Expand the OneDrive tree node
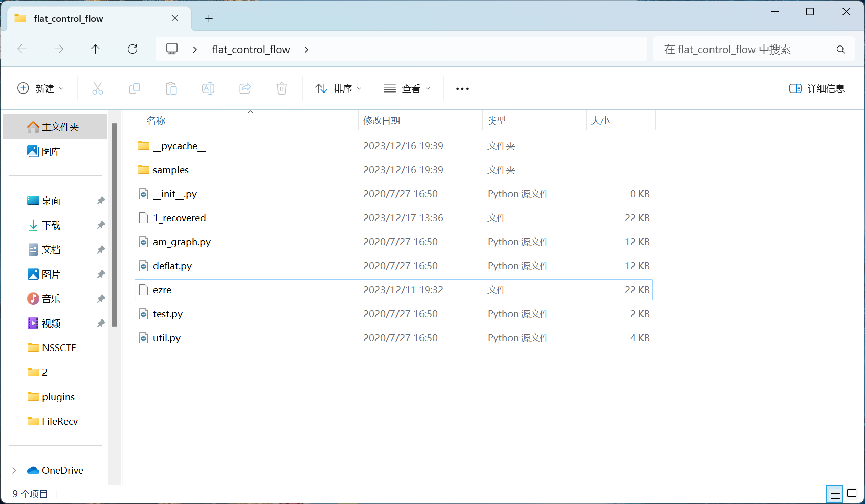 (x=14, y=470)
